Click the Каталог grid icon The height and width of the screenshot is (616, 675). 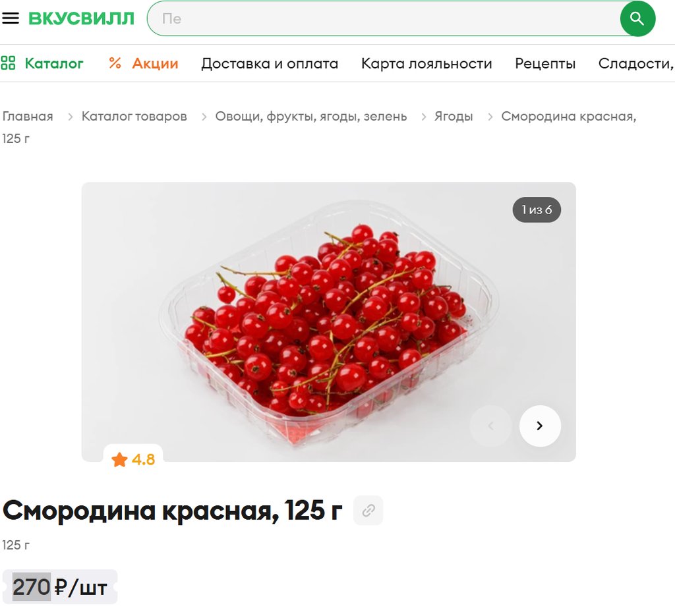click(8, 63)
